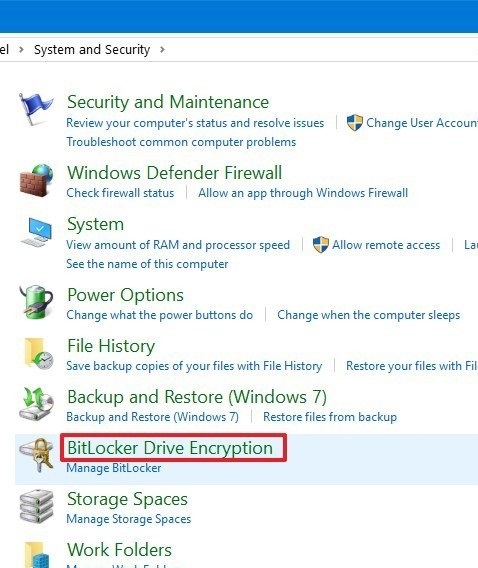Click the Backup and Restore drive icon
This screenshot has width=478, height=568.
click(x=37, y=404)
